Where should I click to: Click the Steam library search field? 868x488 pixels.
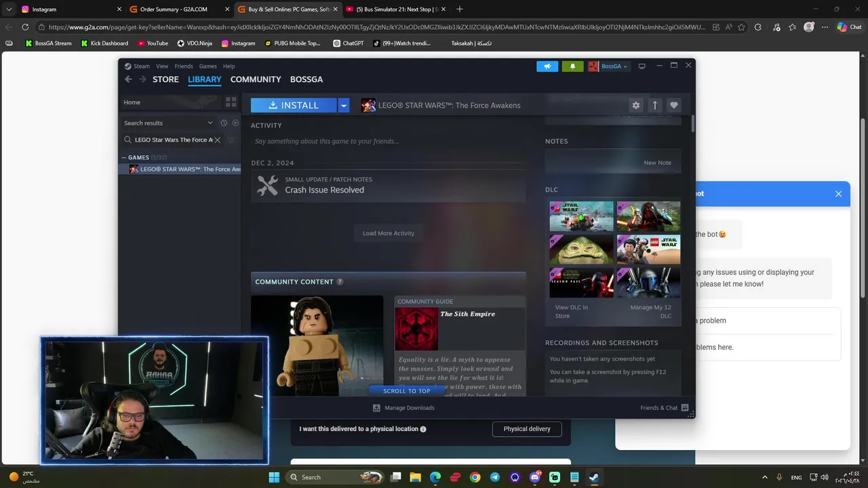174,140
